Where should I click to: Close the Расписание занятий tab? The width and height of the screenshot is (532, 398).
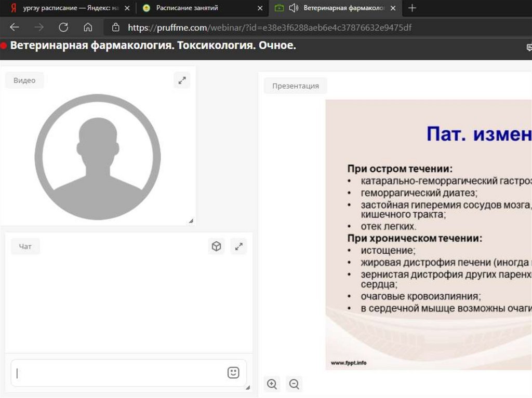pyautogui.click(x=260, y=8)
